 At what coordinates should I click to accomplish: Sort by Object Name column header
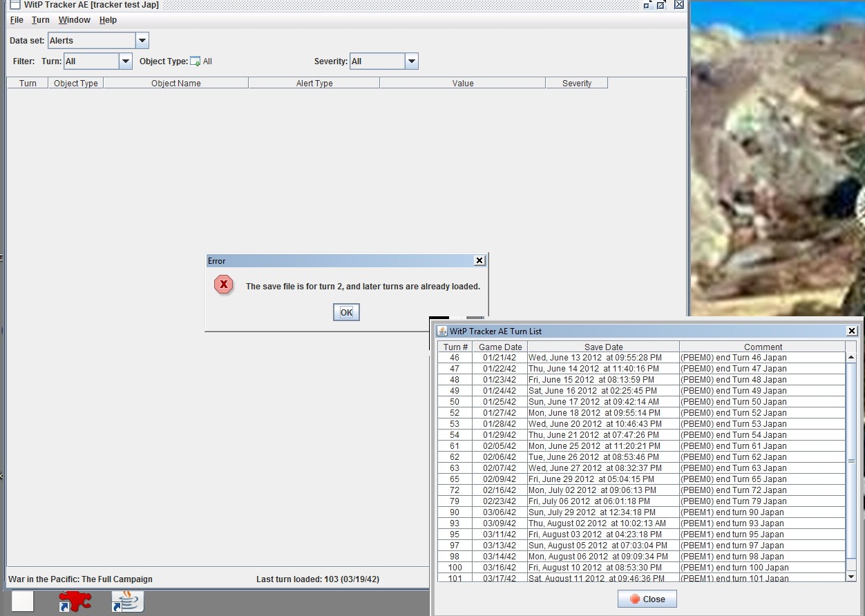(x=175, y=83)
